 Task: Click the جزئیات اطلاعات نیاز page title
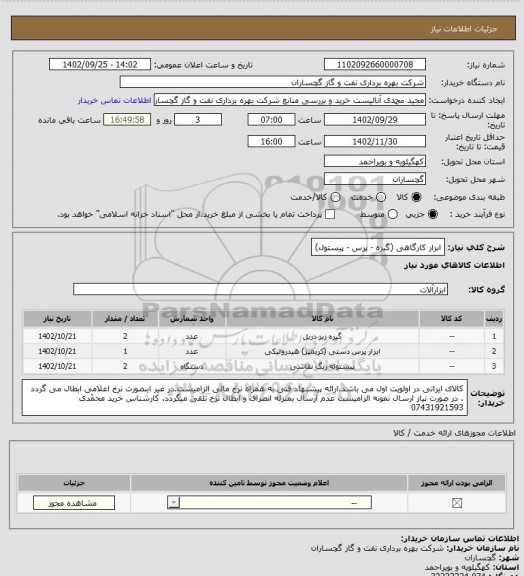464,29
